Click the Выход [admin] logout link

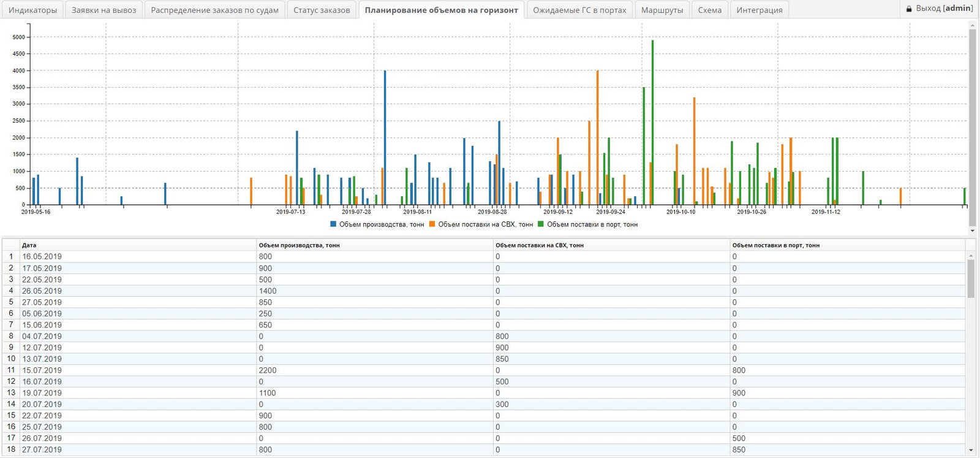944,8
